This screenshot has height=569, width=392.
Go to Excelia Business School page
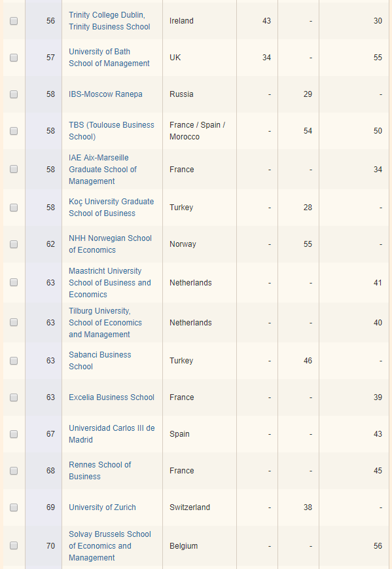(x=112, y=397)
